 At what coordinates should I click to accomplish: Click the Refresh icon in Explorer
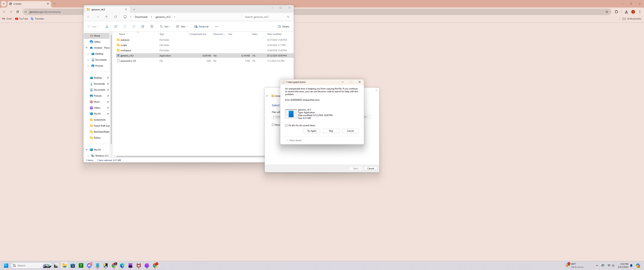(x=116, y=17)
